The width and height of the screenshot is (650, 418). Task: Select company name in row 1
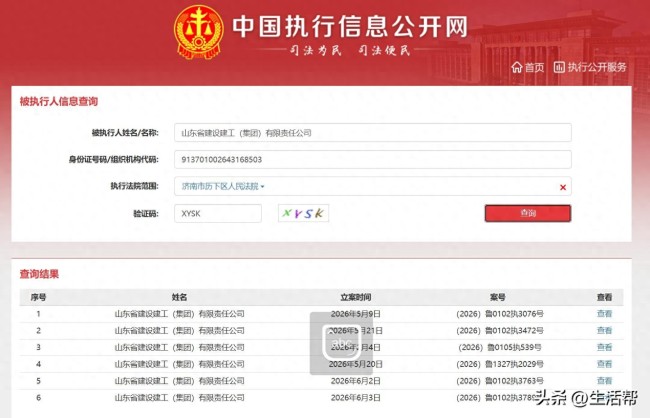coord(179,314)
